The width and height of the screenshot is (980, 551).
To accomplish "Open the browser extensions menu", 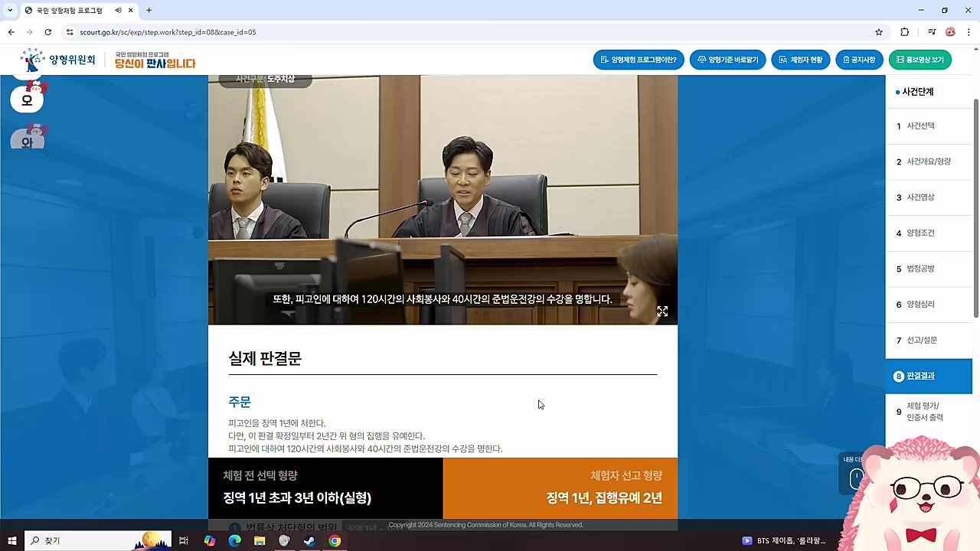I will [905, 32].
